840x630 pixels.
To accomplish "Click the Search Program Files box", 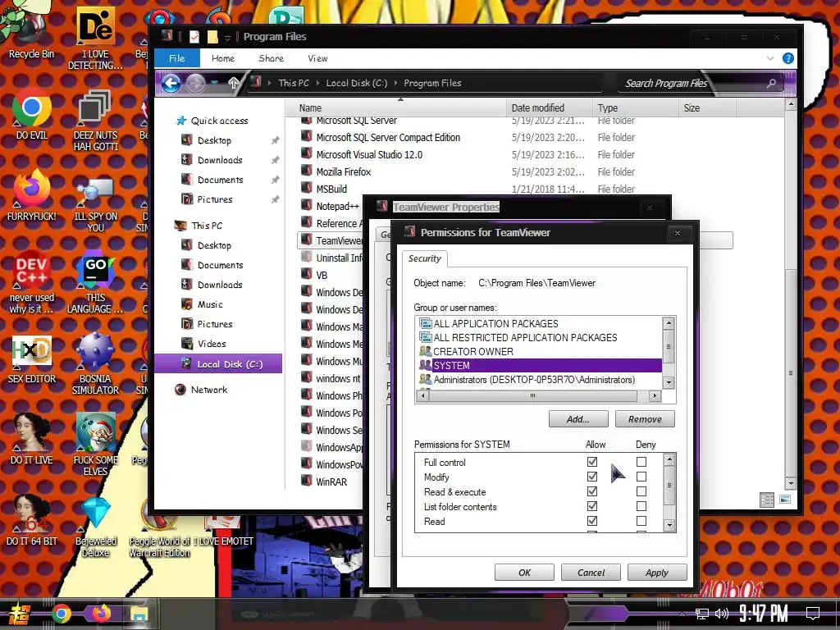I will pyautogui.click(x=699, y=83).
